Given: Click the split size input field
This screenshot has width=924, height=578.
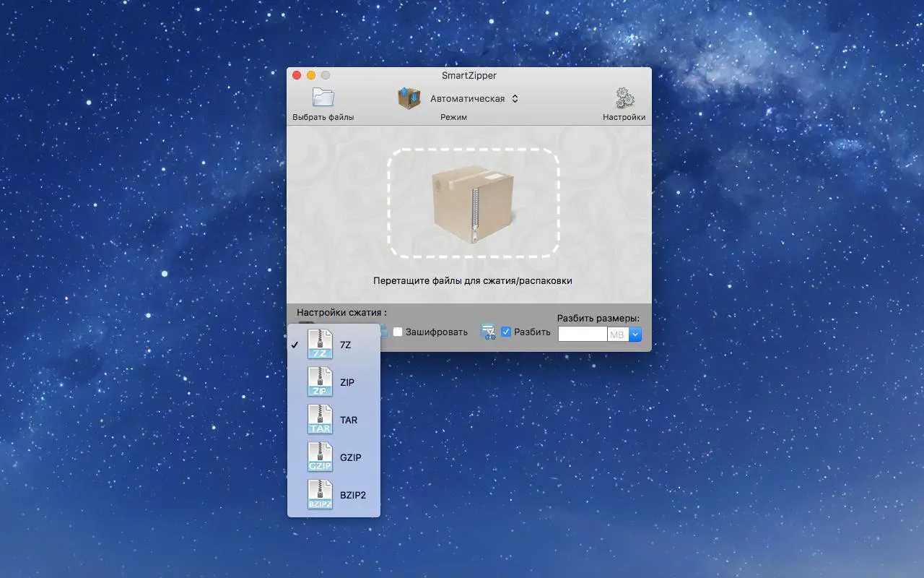Looking at the screenshot, I should coord(583,335).
